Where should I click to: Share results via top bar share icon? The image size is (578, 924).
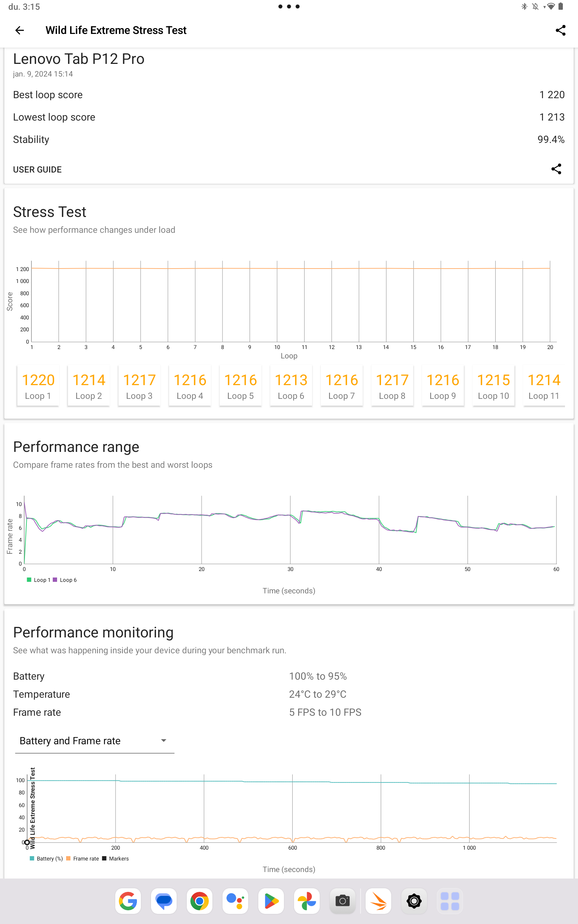[x=560, y=30]
